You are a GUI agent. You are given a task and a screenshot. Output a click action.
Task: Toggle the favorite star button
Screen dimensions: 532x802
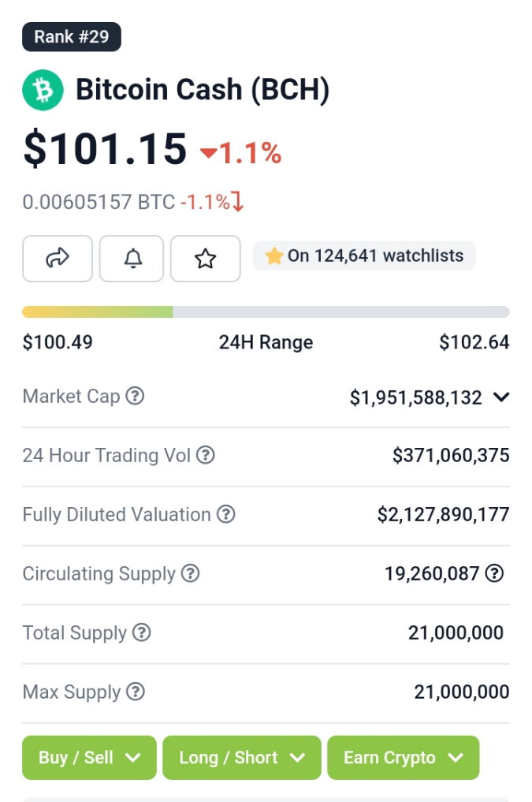(206, 259)
